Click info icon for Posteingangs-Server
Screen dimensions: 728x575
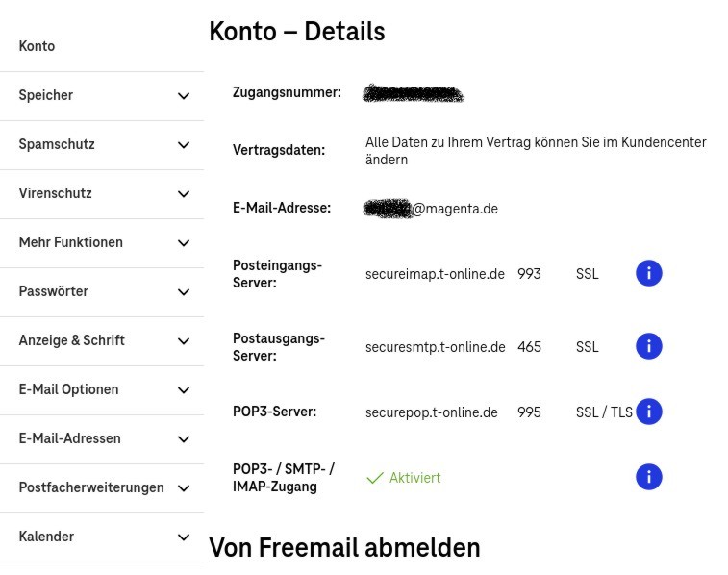coord(649,274)
